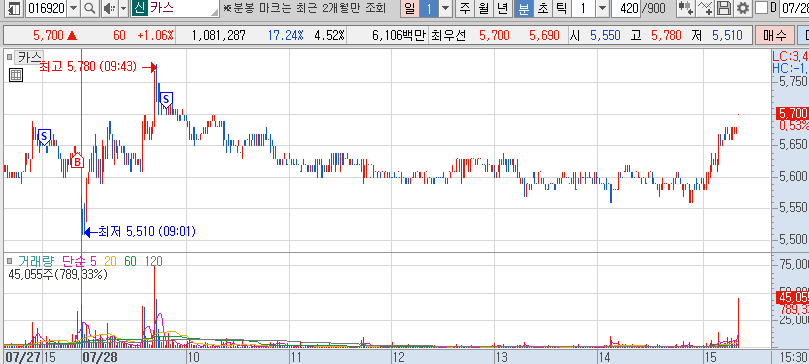Open the minute interval 1 dropdown arrow
Screen dimensions: 809x364
603,8
